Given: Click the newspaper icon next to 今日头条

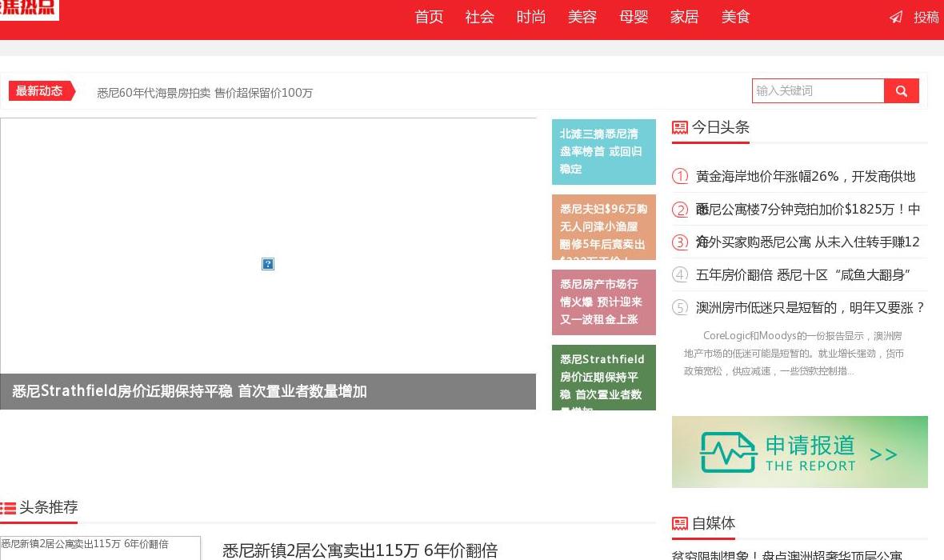Looking at the screenshot, I should point(680,128).
